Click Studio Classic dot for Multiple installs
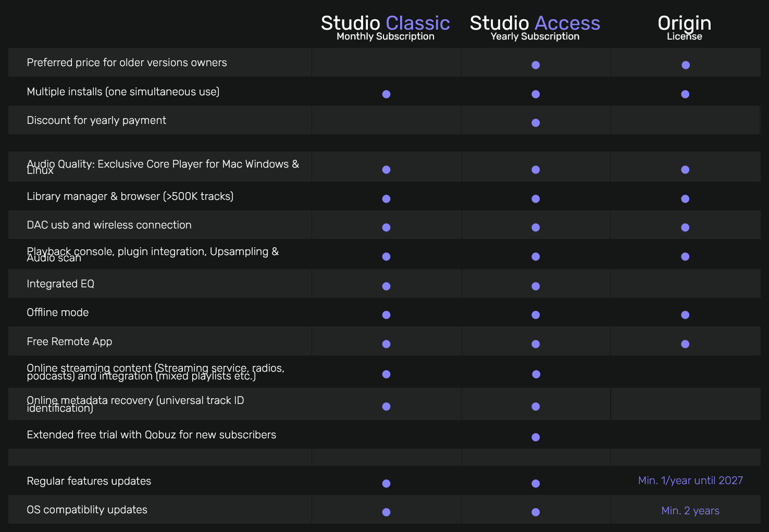This screenshot has width=769, height=532. (x=386, y=94)
